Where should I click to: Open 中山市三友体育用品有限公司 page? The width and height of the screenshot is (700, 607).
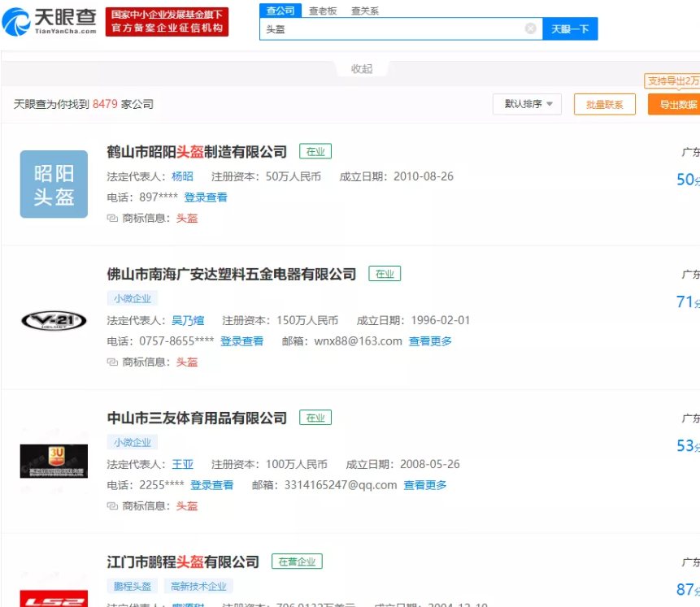(x=197, y=418)
